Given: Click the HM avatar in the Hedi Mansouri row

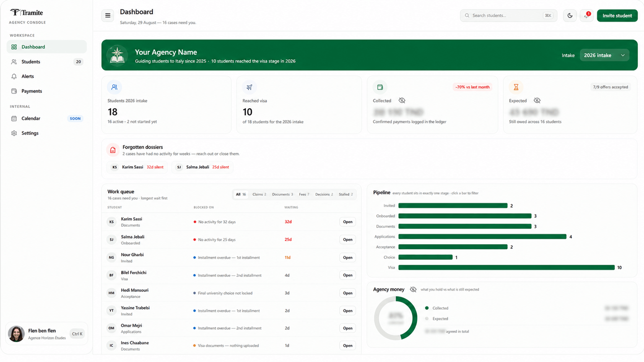Looking at the screenshot, I should (x=111, y=293).
